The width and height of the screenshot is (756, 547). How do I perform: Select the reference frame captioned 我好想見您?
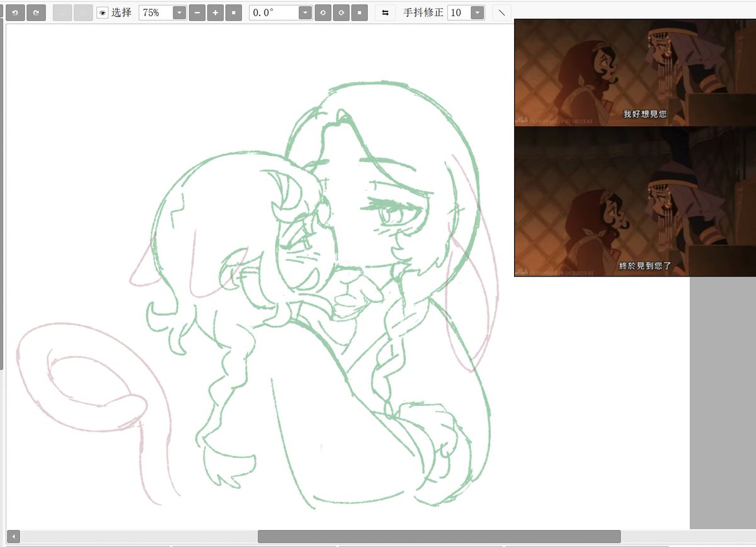point(635,72)
